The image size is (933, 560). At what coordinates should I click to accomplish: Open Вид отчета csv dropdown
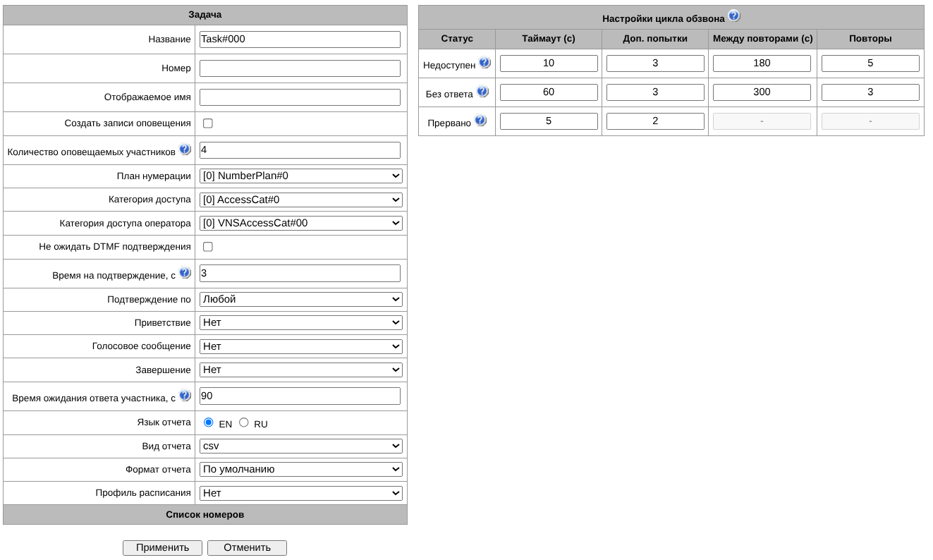[300, 446]
